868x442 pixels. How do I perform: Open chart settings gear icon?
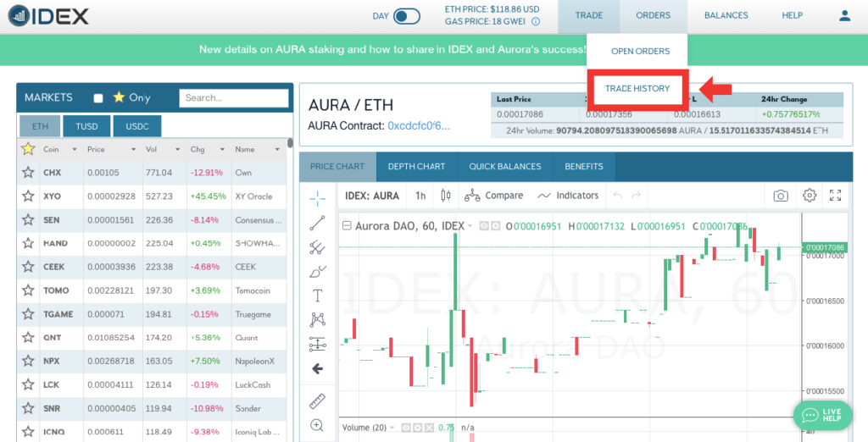click(x=809, y=196)
